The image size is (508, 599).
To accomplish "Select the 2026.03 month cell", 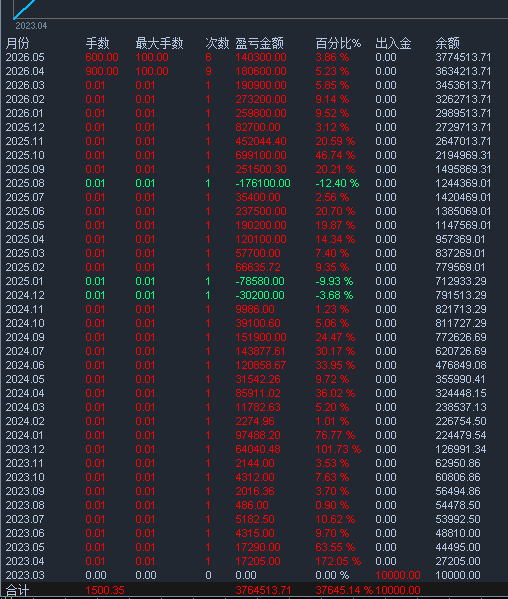I will tap(25, 85).
